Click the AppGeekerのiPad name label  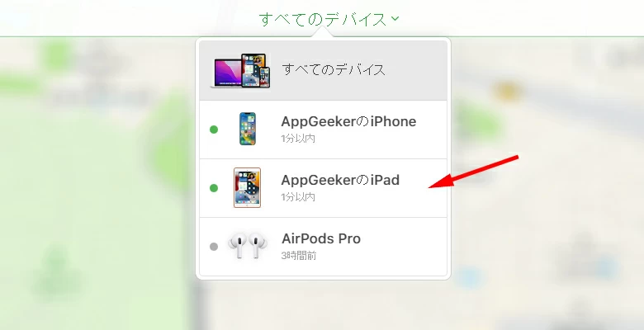340,180
